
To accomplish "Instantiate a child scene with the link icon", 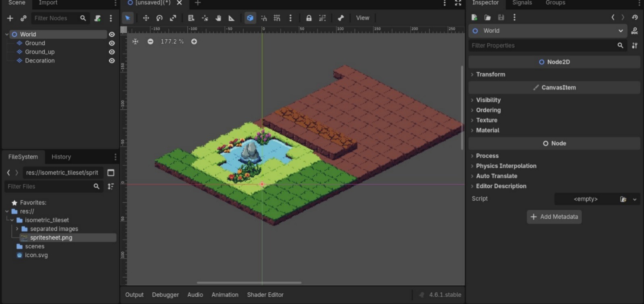I will [23, 18].
